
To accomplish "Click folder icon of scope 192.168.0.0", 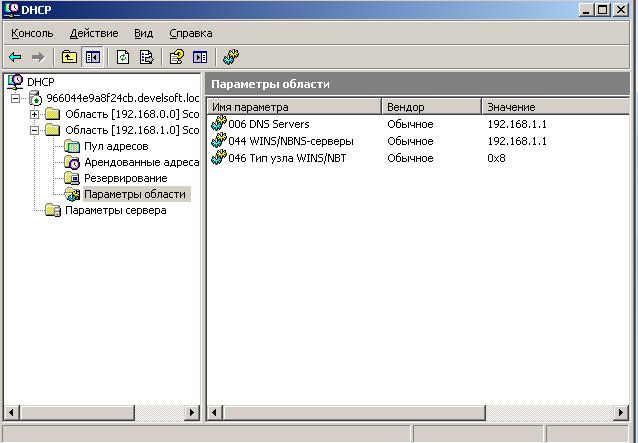I will click(53, 114).
